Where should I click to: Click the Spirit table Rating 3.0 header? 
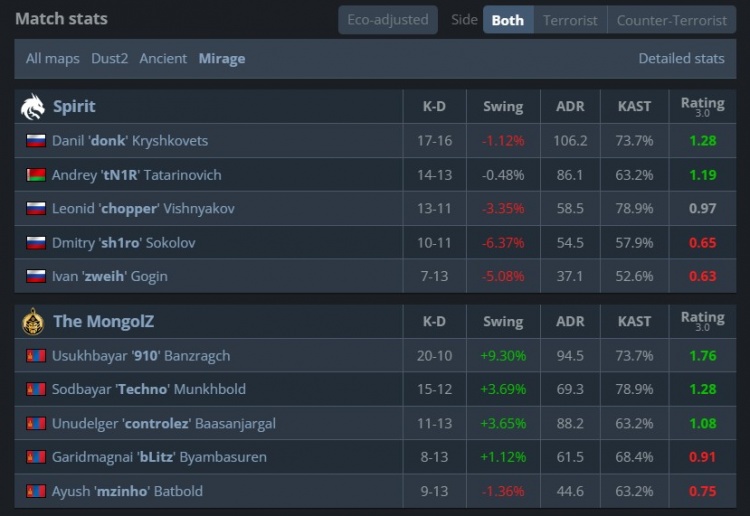tap(702, 106)
